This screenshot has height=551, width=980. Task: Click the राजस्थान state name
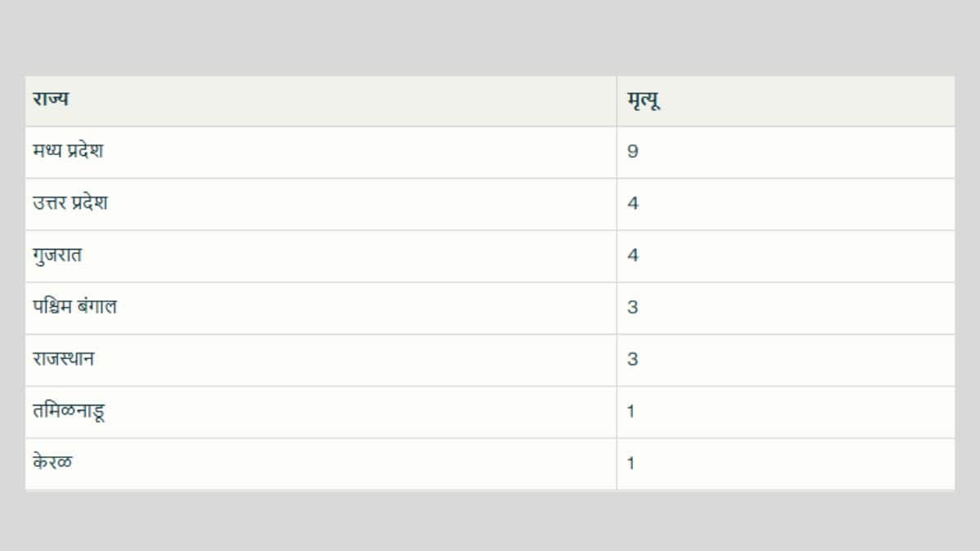point(64,359)
